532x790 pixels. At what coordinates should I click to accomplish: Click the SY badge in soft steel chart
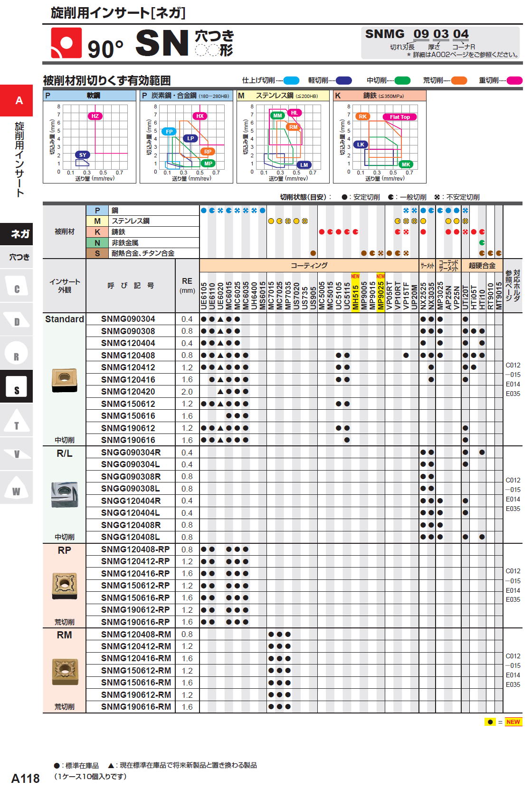83,155
